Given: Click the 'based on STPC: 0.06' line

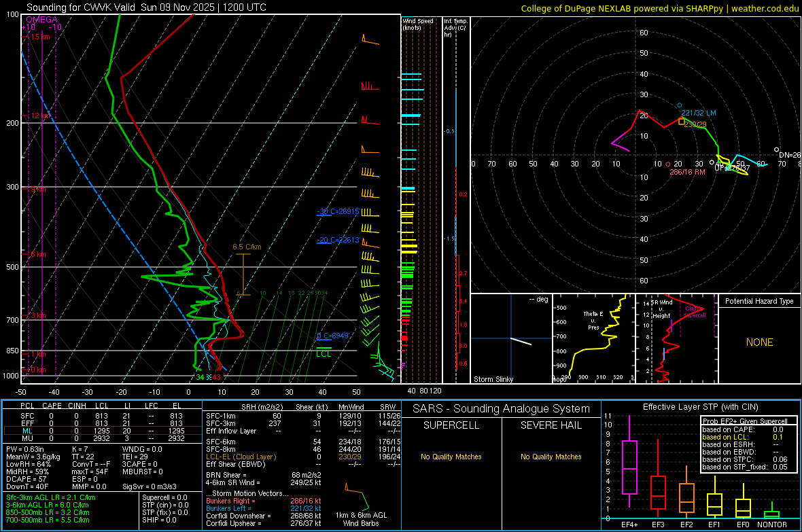Looking at the screenshot, I should [x=745, y=459].
